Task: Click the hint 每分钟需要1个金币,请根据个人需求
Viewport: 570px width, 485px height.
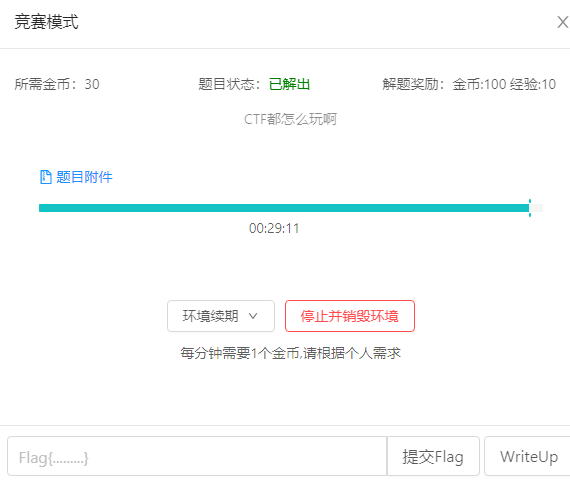Action: click(290, 353)
